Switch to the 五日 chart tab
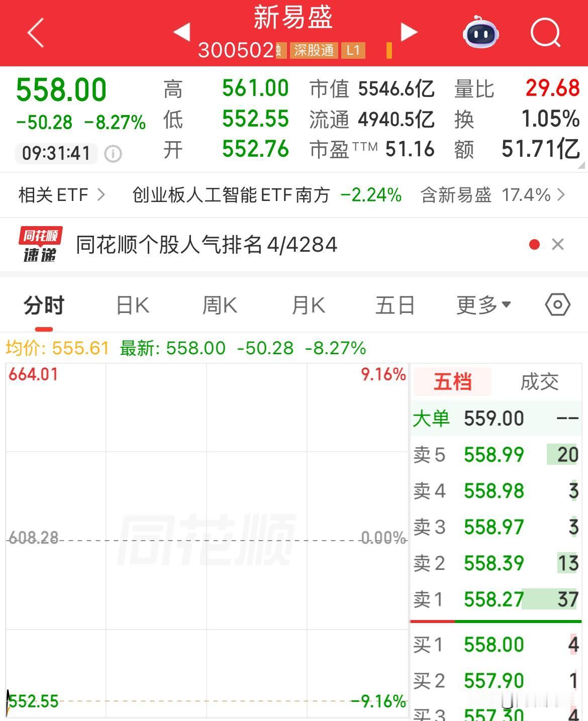This screenshot has width=588, height=721. click(395, 304)
